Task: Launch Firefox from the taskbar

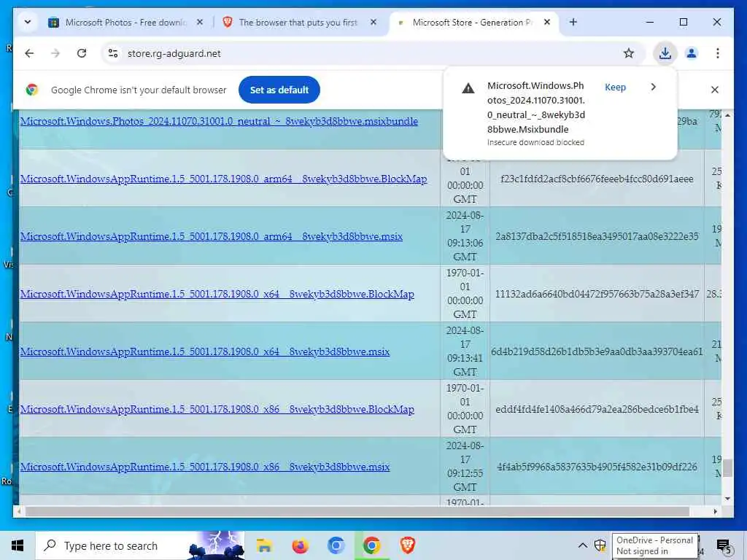Action: tap(300, 545)
